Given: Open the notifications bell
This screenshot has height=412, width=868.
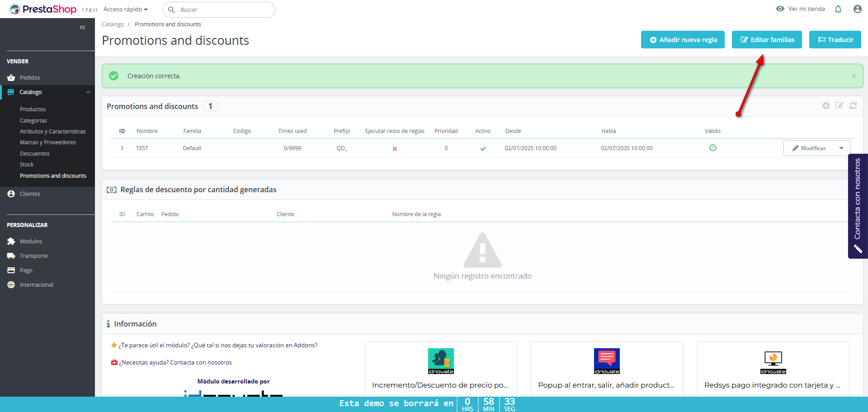Looking at the screenshot, I should tap(838, 9).
